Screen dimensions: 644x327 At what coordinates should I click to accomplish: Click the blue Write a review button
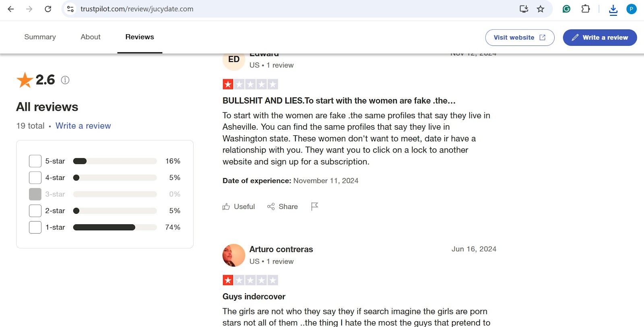click(600, 37)
